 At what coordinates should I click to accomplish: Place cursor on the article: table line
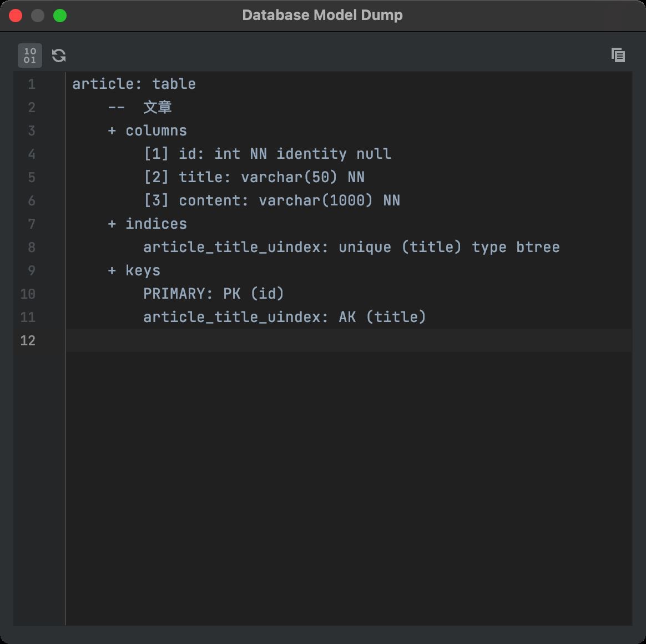tap(134, 84)
